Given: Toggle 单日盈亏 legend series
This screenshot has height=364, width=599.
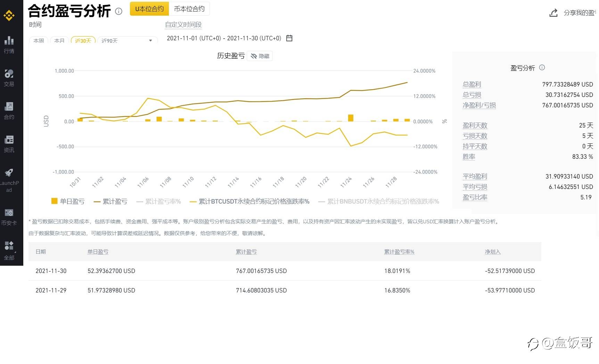Looking at the screenshot, I should click(68, 201).
